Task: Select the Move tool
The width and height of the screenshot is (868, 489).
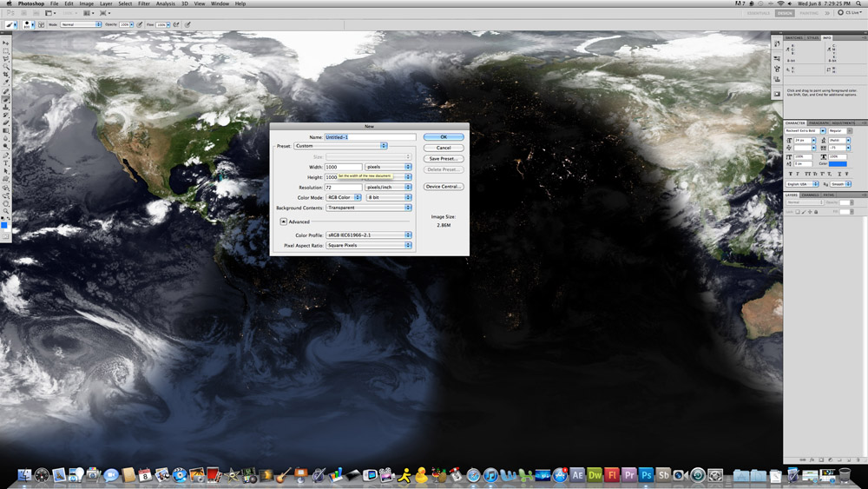Action: [x=6, y=42]
